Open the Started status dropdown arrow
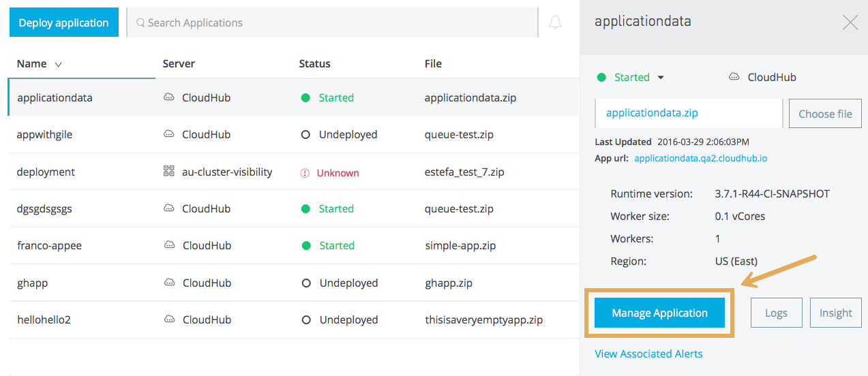 pos(660,78)
